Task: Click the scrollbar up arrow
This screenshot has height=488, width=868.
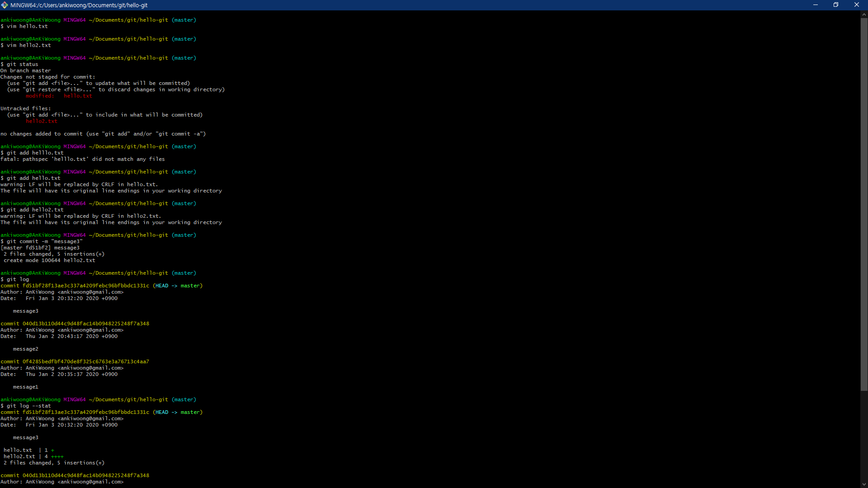Action: [864, 14]
